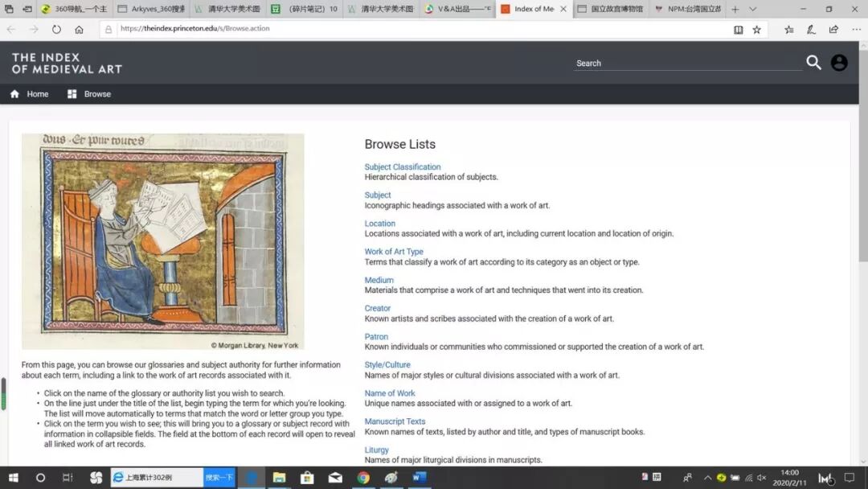Launch Google Chrome from taskbar
The width and height of the screenshot is (868, 489).
pos(363,478)
